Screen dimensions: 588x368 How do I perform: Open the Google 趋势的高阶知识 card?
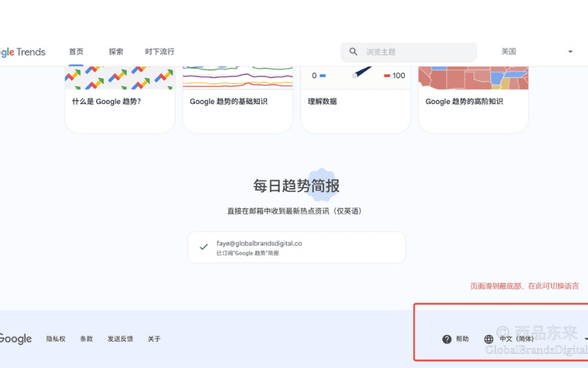tap(473, 99)
